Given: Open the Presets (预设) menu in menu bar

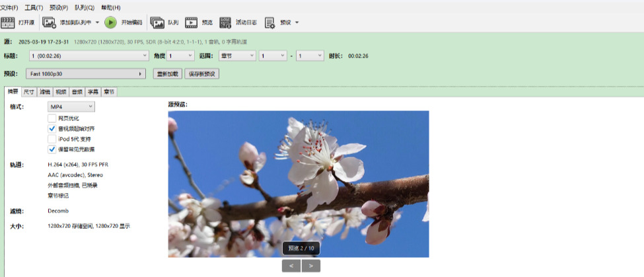Looking at the screenshot, I should click(59, 8).
